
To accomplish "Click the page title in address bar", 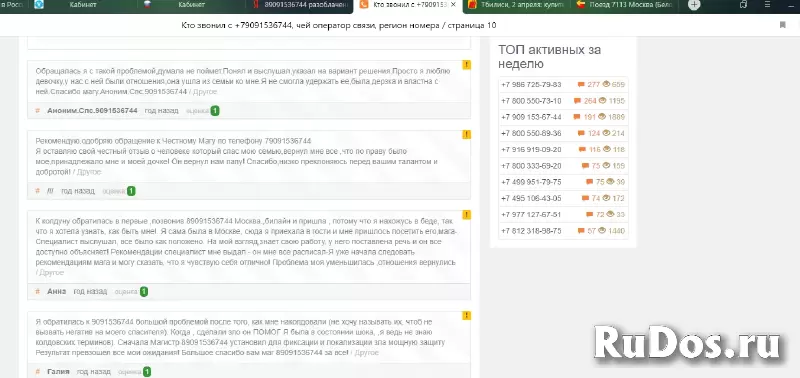I will (339, 26).
